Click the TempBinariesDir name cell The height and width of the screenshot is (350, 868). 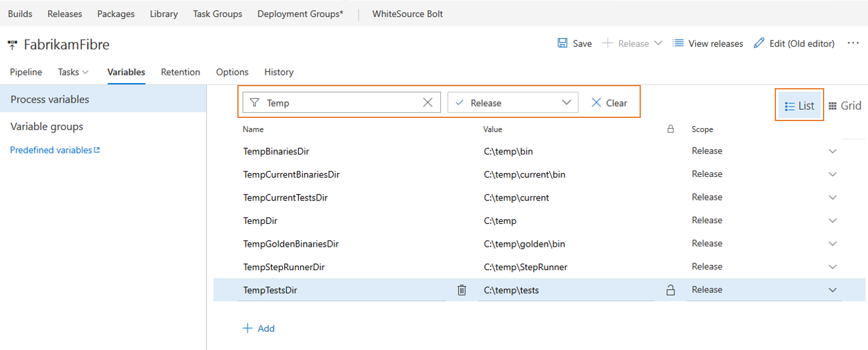point(276,152)
